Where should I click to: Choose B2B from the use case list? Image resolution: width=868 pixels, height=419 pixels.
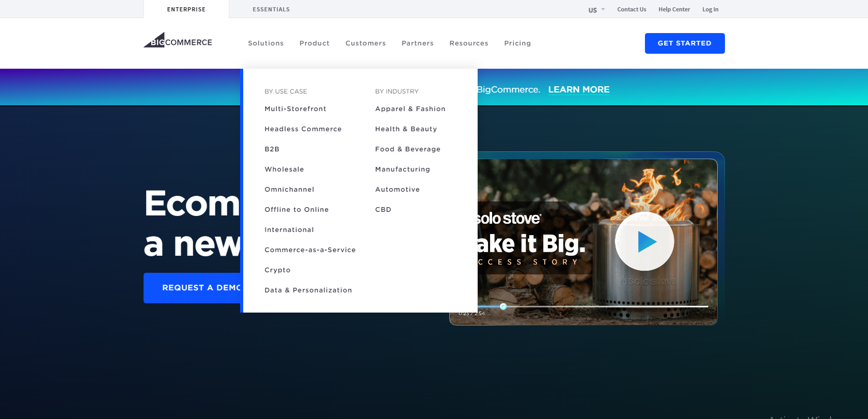tap(272, 149)
